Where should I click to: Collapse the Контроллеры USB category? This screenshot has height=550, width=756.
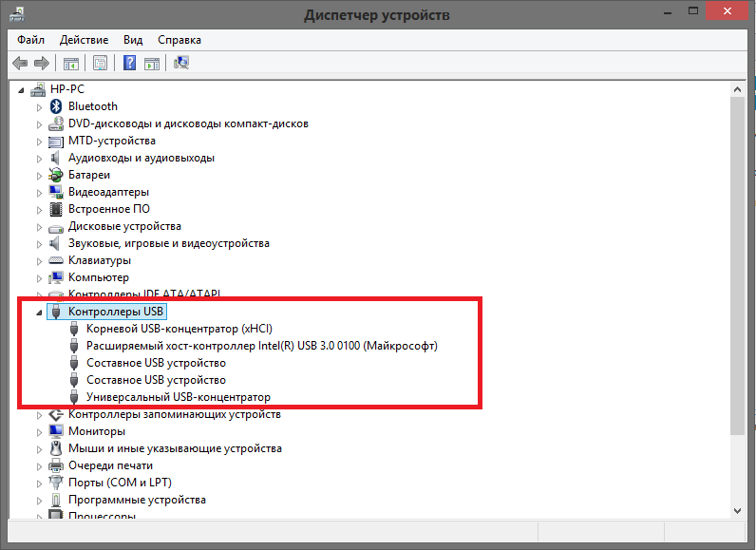[x=40, y=313]
